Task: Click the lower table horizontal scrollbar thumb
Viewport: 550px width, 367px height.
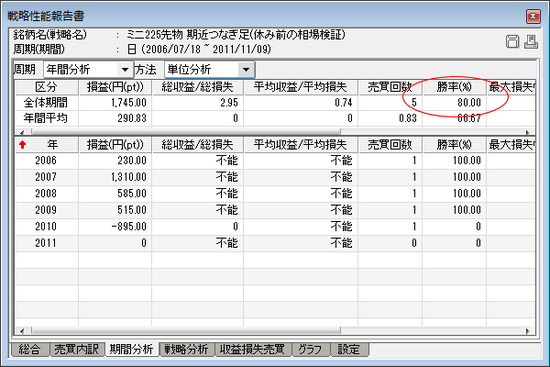Action: pyautogui.click(x=186, y=330)
